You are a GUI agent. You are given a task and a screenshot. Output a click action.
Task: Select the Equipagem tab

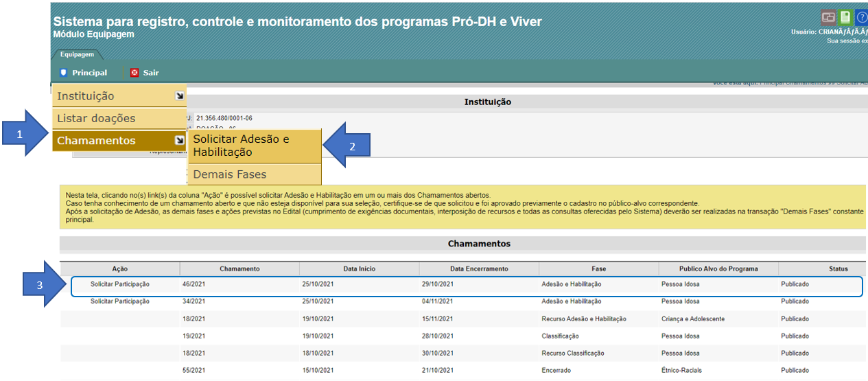tap(77, 55)
